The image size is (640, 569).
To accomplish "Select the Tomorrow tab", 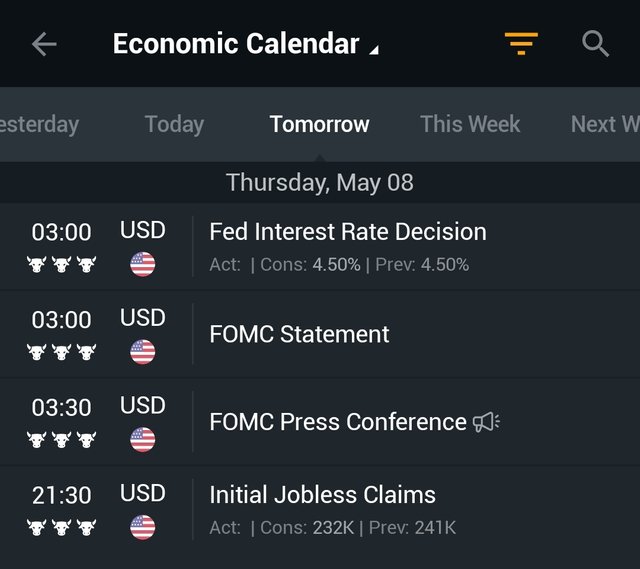I will point(320,124).
